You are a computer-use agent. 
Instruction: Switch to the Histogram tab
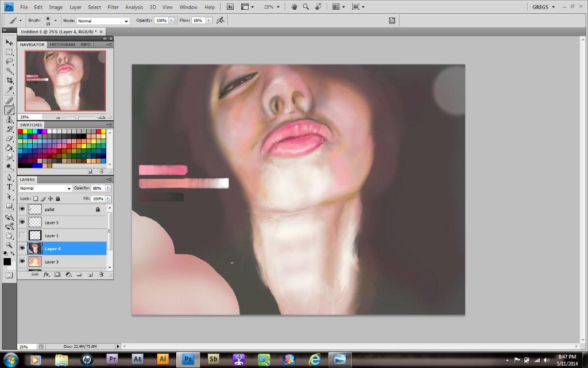(x=61, y=44)
